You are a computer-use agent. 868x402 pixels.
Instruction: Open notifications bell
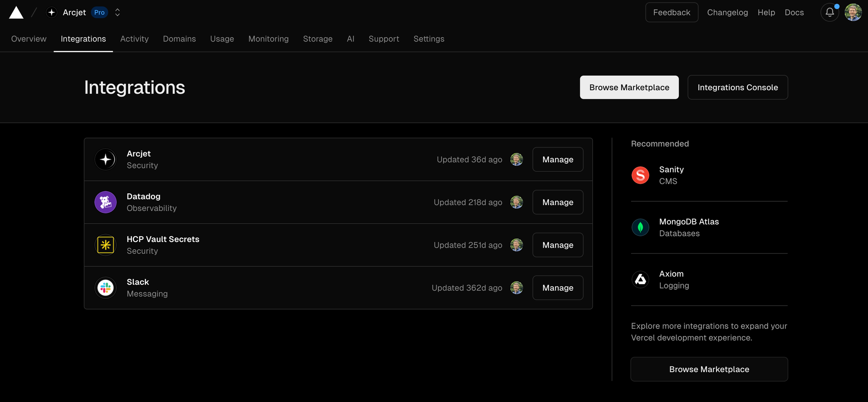(x=829, y=12)
